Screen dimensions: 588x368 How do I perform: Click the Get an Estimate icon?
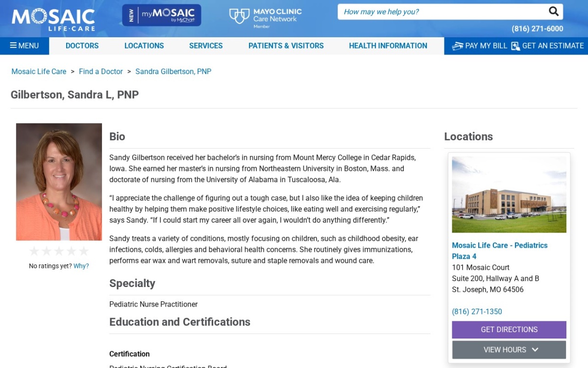[515, 46]
